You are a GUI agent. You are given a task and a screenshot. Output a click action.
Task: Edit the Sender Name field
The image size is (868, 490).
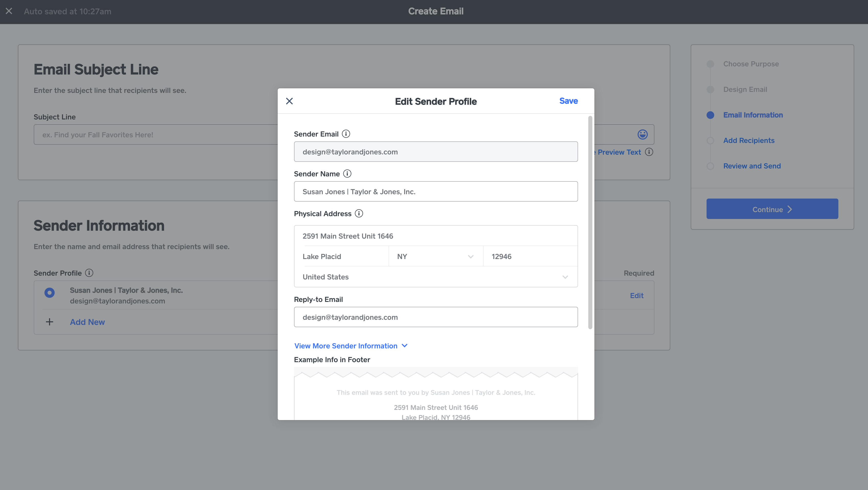pos(436,191)
